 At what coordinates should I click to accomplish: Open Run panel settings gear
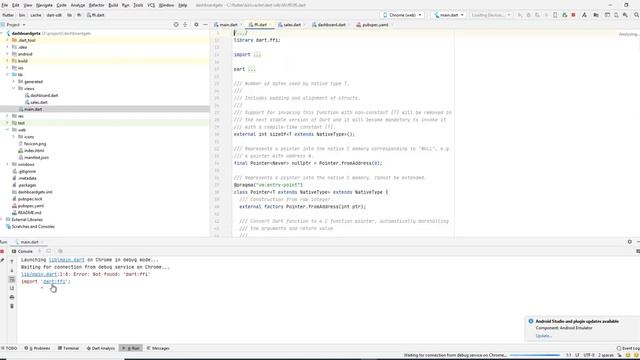[629, 242]
